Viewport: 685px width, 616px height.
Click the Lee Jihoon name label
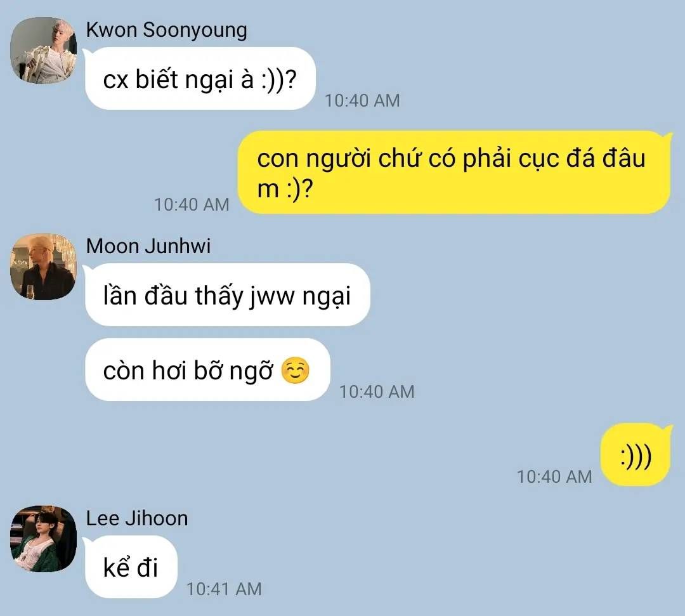137,518
